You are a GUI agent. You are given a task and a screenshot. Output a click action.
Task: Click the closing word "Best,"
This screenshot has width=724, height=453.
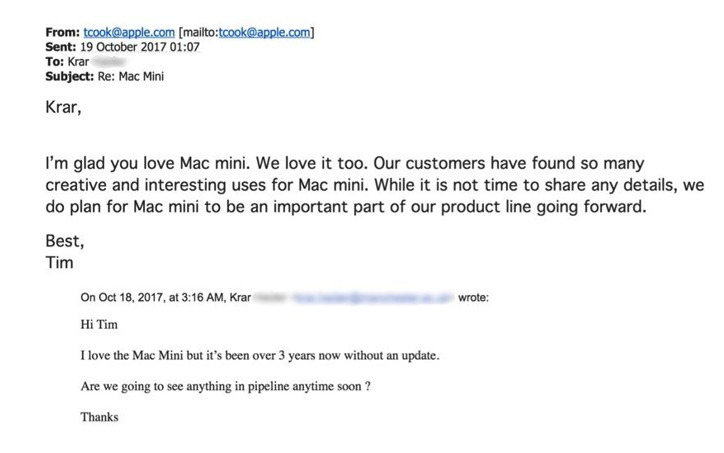[66, 240]
